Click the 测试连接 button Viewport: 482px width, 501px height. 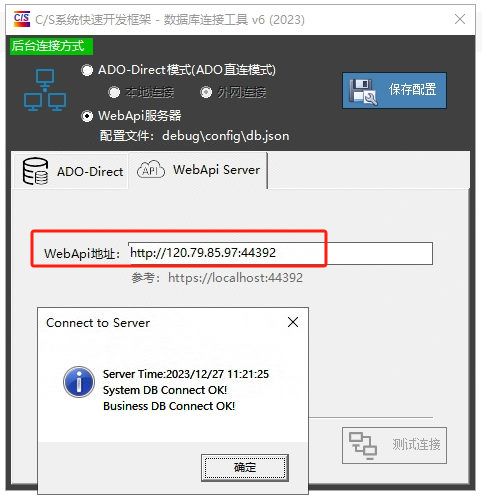(394, 445)
